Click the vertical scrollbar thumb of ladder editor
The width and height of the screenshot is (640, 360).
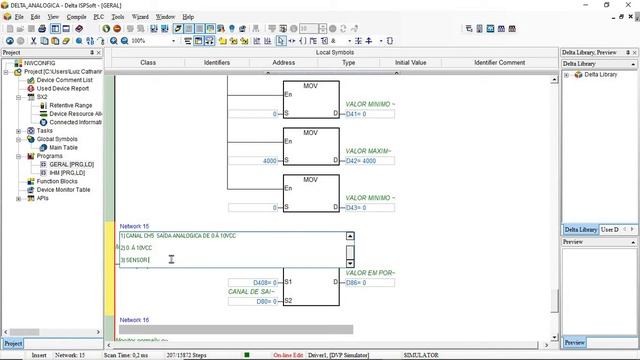(x=554, y=301)
